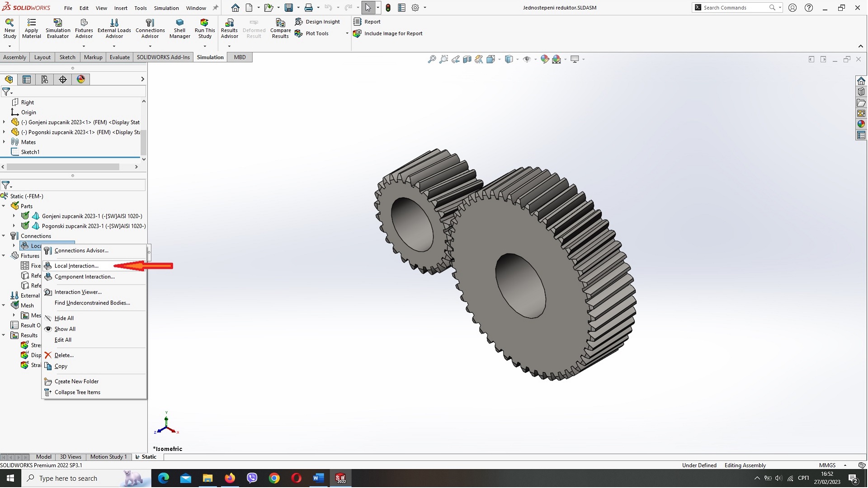Screen dimensions: 868x488
Task: Open Apply Material tool
Action: coord(31,28)
